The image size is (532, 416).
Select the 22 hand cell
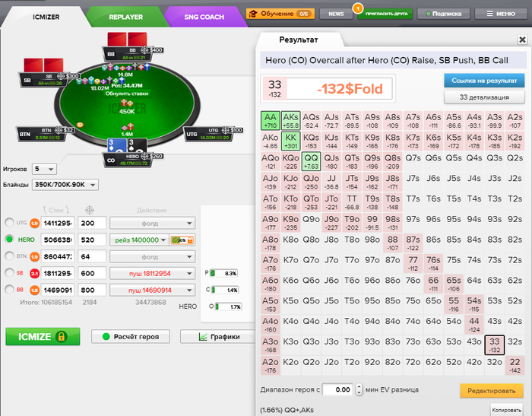(515, 365)
